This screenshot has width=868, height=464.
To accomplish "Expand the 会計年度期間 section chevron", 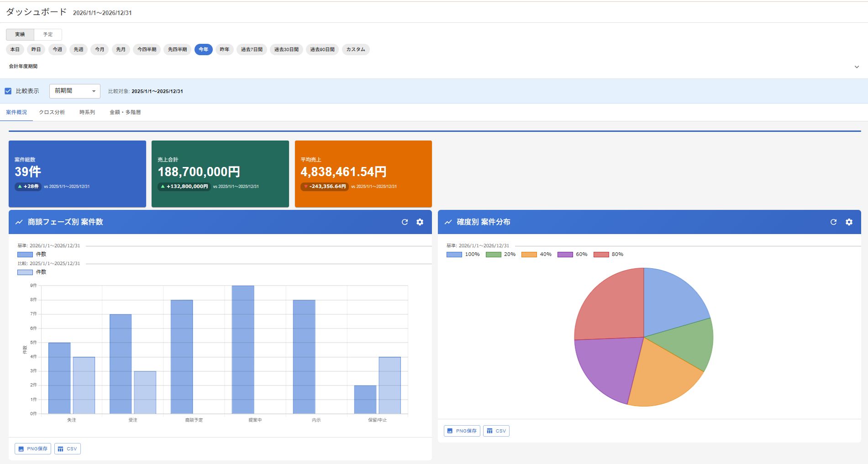I will [x=857, y=67].
